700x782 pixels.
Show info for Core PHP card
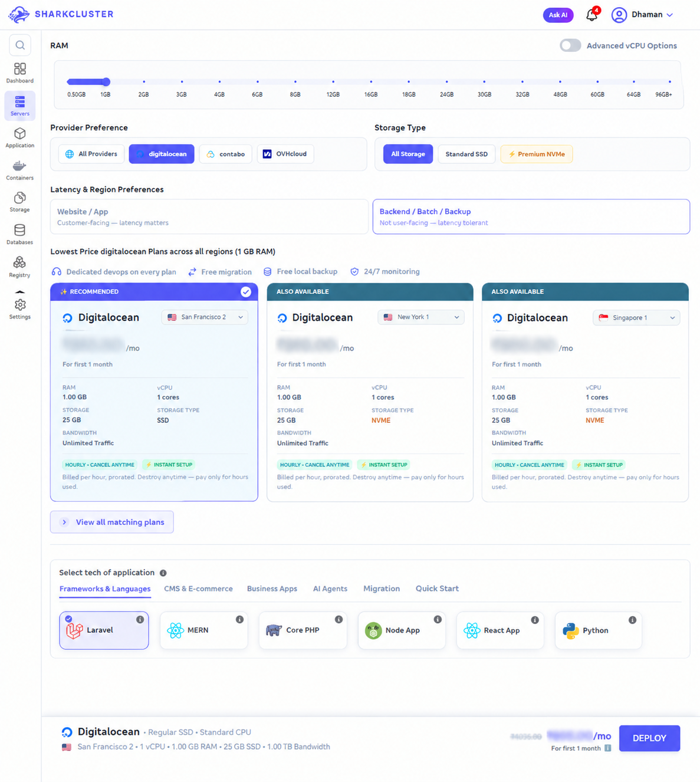[x=339, y=619]
